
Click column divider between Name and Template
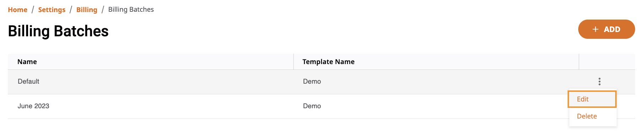click(x=294, y=62)
